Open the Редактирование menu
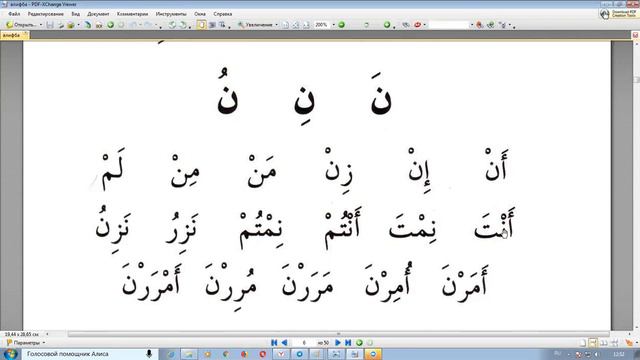The width and height of the screenshot is (640, 360). pyautogui.click(x=46, y=14)
